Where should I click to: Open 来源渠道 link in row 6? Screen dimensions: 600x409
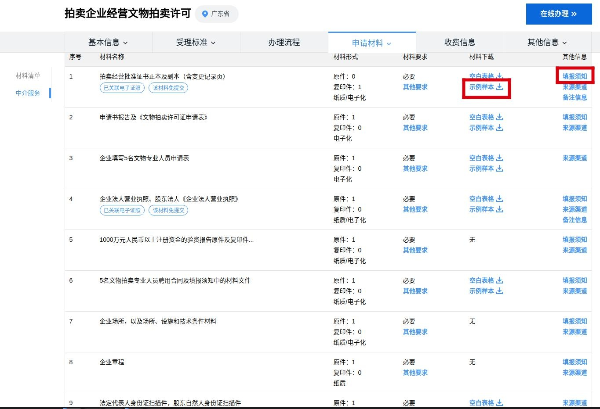pyautogui.click(x=575, y=291)
